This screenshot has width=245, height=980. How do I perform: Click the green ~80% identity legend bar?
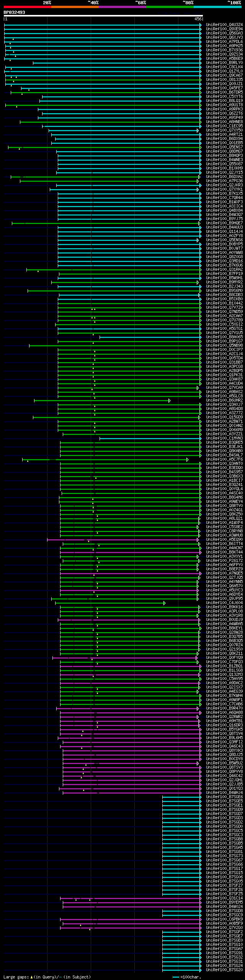click(x=170, y=7)
